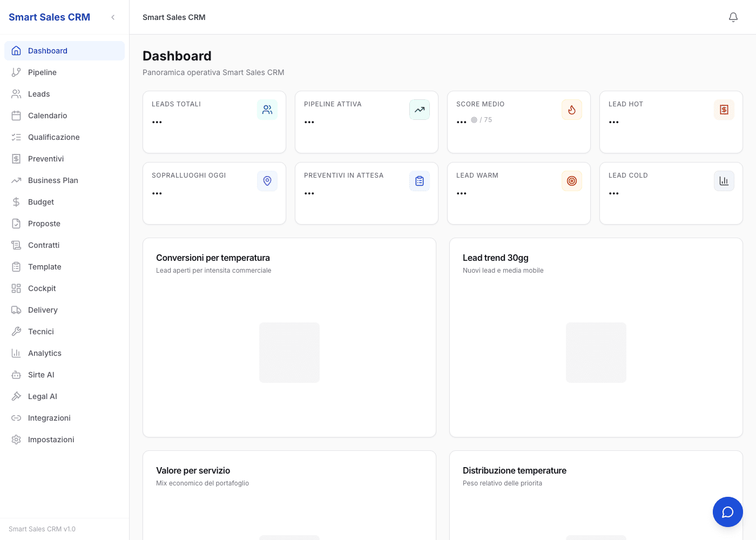The image size is (756, 540).
Task: Click the flame icon on Score Medio card
Action: coord(572,110)
